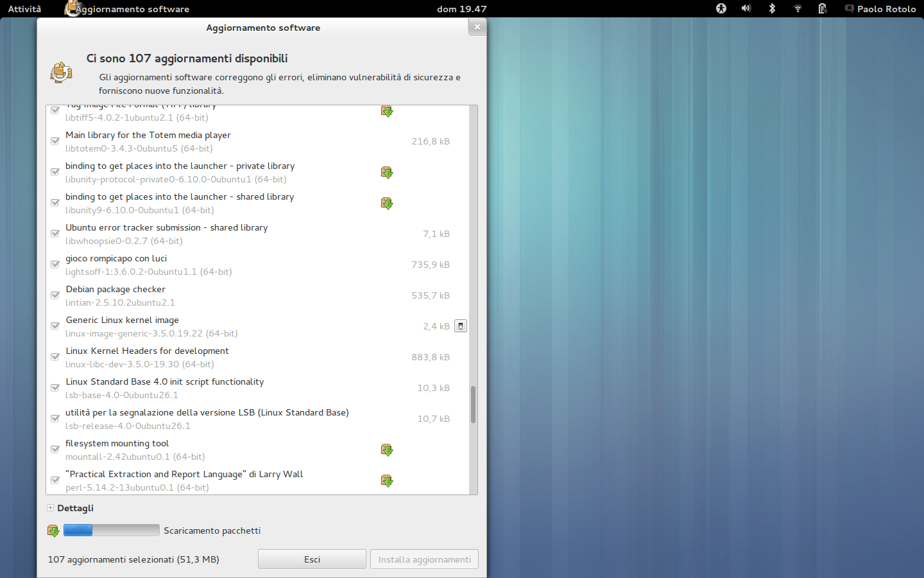Select 'filesystem mounting tool' entry
924x578 pixels.
coord(117,443)
